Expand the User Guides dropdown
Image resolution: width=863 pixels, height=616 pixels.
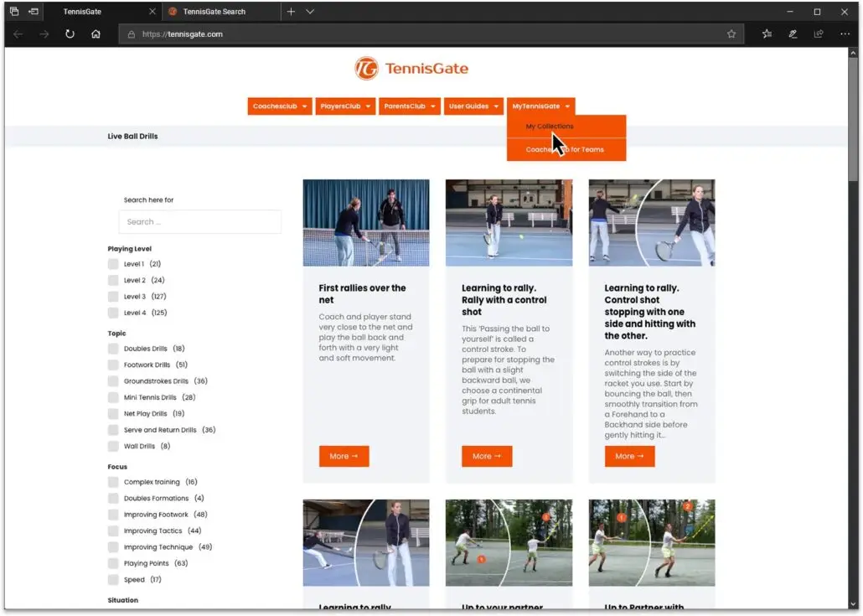pos(473,106)
